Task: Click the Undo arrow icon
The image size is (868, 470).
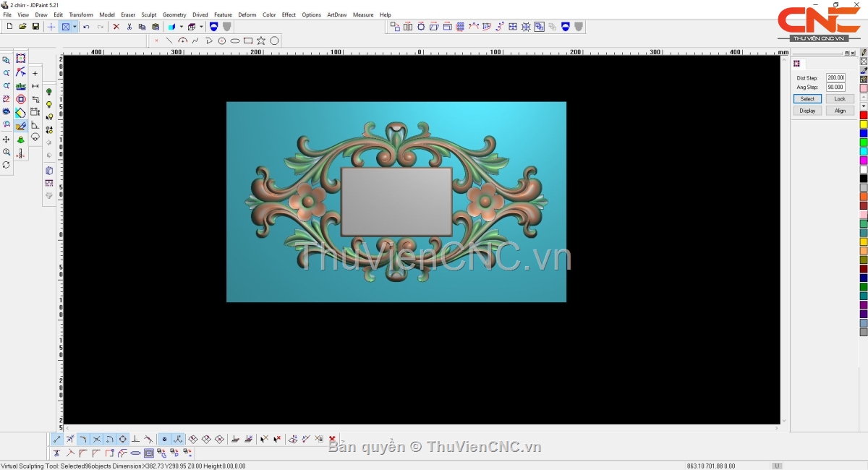Action: click(x=86, y=27)
